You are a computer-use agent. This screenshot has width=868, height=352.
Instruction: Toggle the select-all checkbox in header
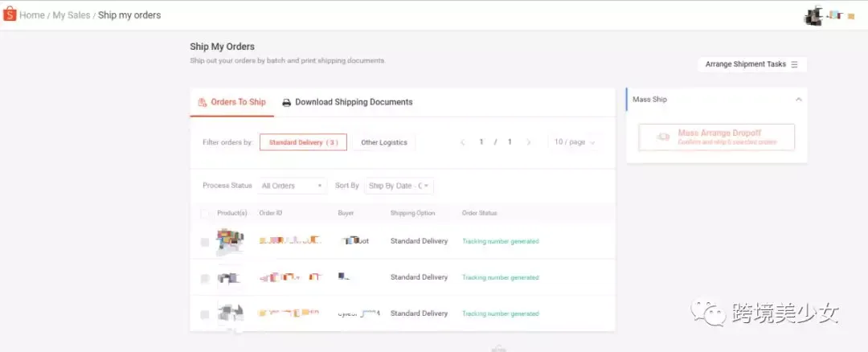205,214
